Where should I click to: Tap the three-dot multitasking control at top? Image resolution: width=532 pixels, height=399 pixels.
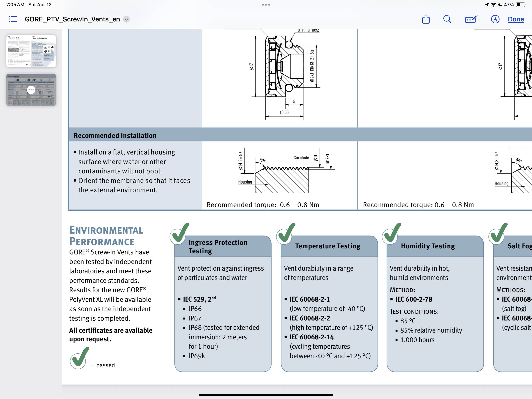tap(266, 4)
